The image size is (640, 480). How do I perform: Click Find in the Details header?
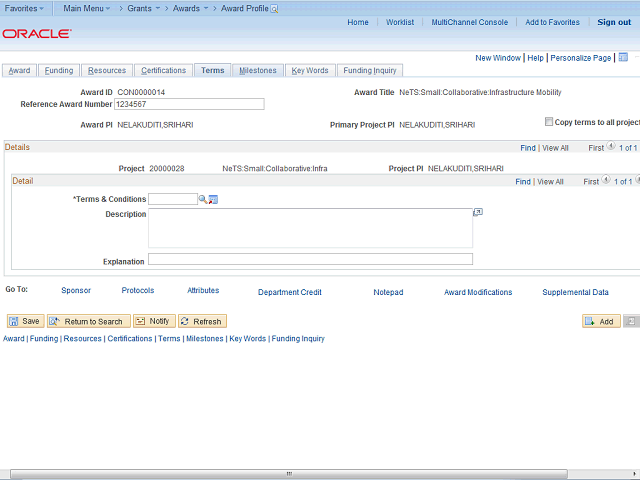coord(528,148)
